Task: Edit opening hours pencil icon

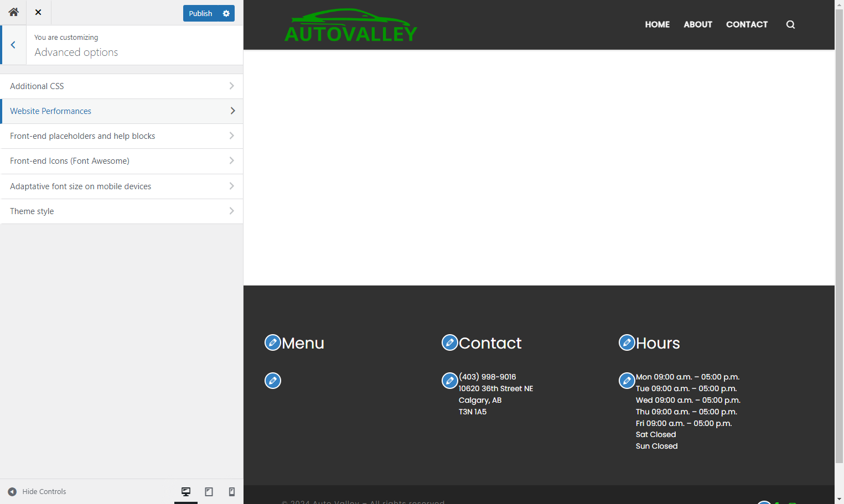Action: coord(627,381)
